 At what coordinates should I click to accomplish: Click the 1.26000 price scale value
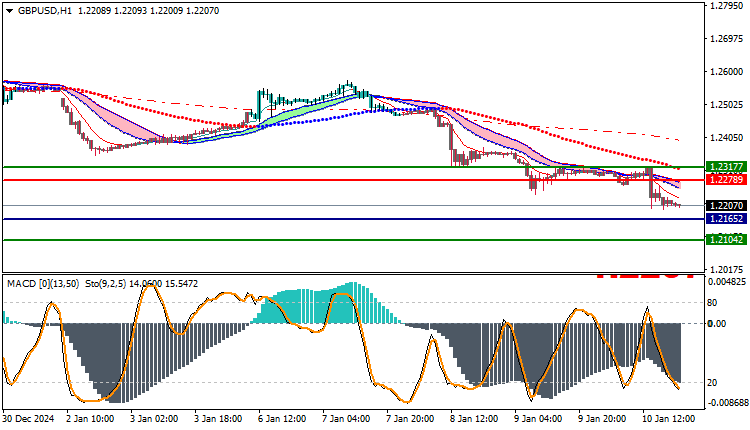point(727,72)
